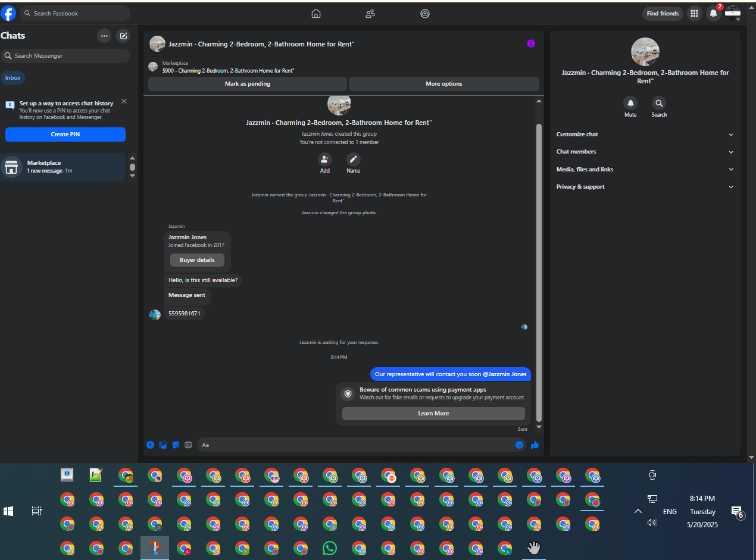Open the account profile picture menu

733,14
